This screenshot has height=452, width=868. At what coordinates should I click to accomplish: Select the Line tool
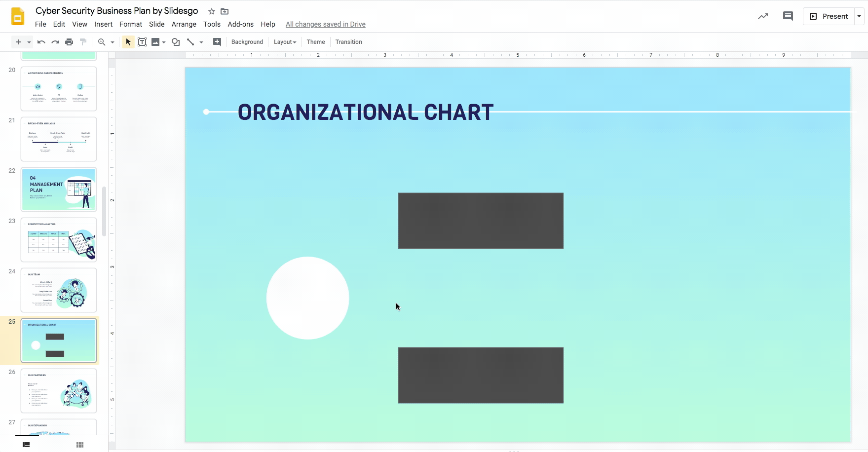(x=191, y=42)
